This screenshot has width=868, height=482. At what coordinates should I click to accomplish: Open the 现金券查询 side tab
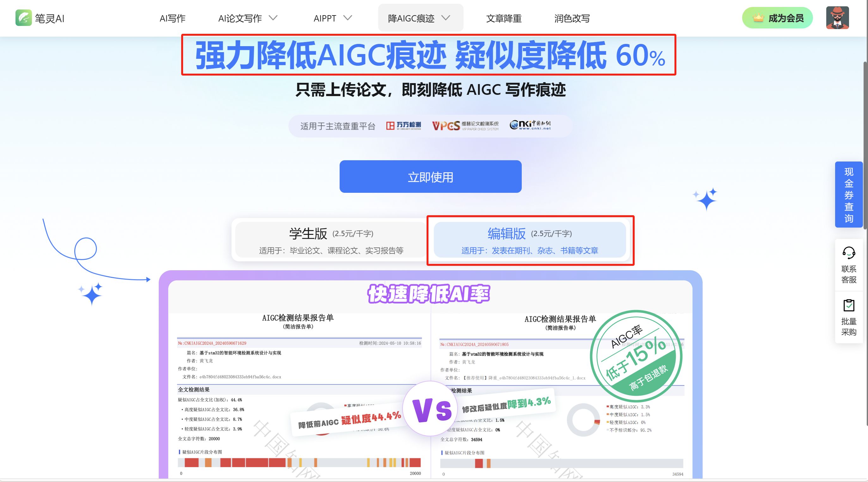click(x=848, y=195)
